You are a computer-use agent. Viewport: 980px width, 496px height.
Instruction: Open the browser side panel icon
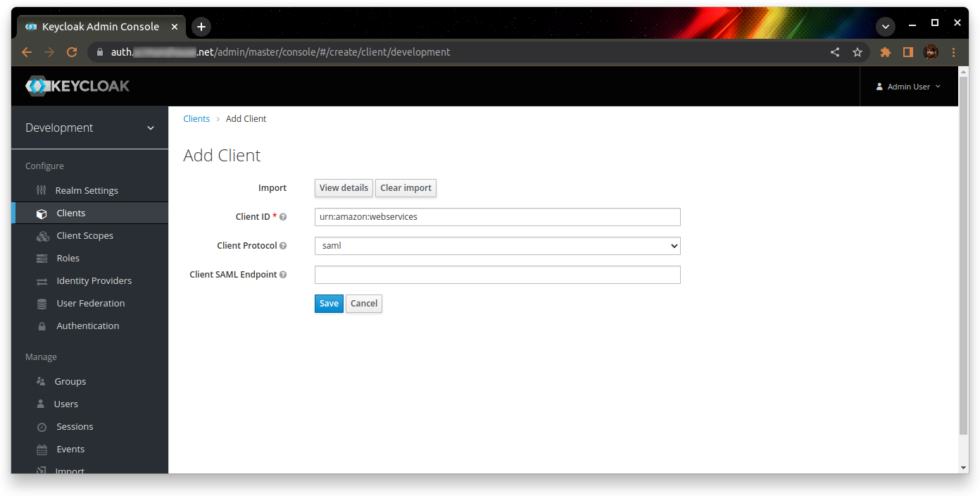pos(908,52)
